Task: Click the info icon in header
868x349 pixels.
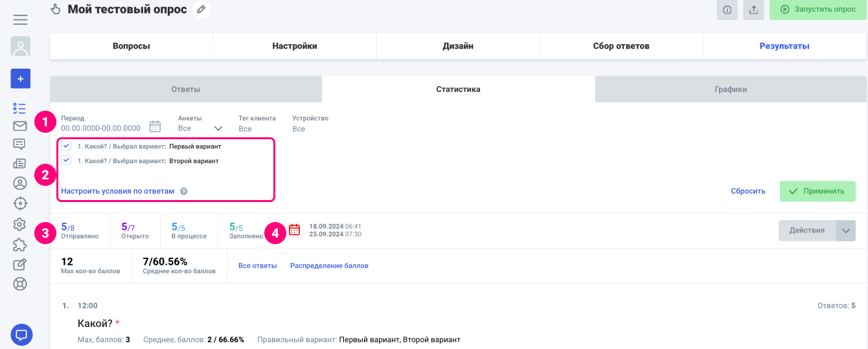Action: [x=727, y=10]
